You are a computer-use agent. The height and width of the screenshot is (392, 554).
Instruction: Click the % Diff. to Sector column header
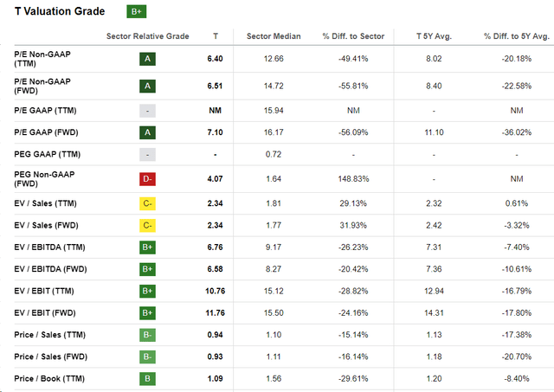(x=350, y=35)
